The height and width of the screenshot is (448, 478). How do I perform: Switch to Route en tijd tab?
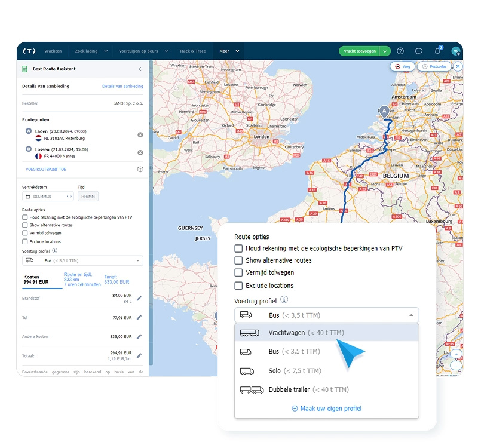(x=82, y=280)
